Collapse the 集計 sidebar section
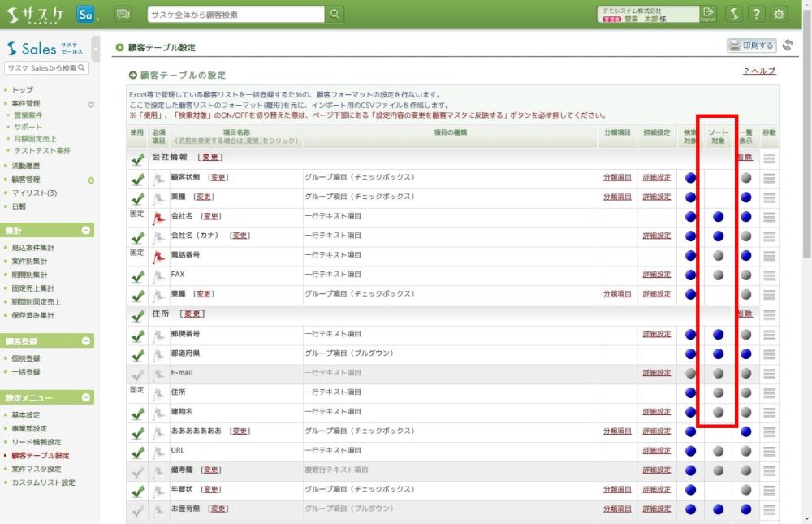812x524 pixels. pos(87,231)
